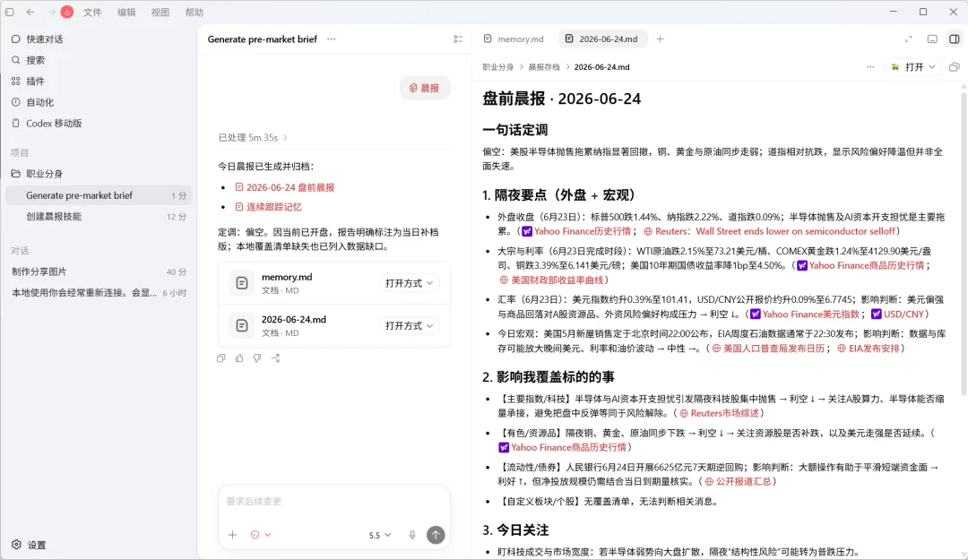The height and width of the screenshot is (560, 968).
Task: Open Yahoo Finance美元指数 link
Action: (804, 314)
